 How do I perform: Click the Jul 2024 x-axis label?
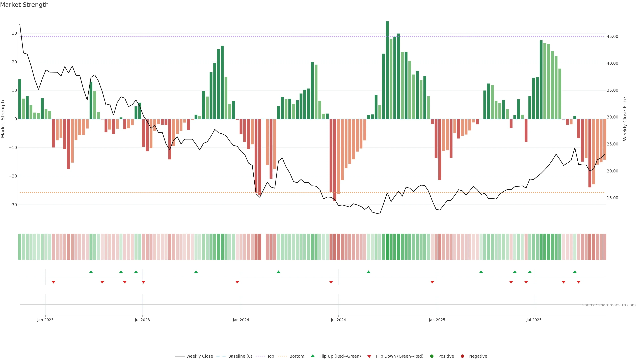(338, 320)
